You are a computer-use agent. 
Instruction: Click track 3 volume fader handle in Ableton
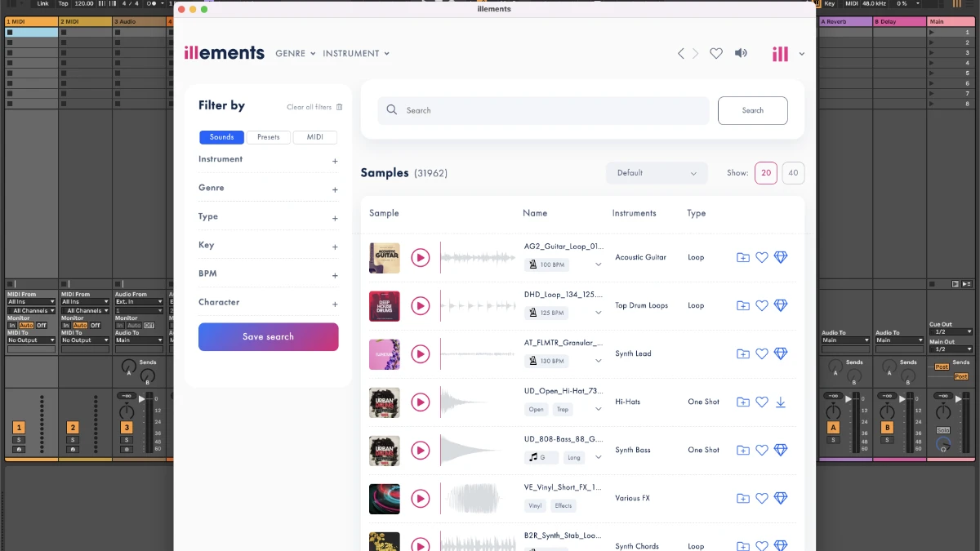click(x=142, y=399)
